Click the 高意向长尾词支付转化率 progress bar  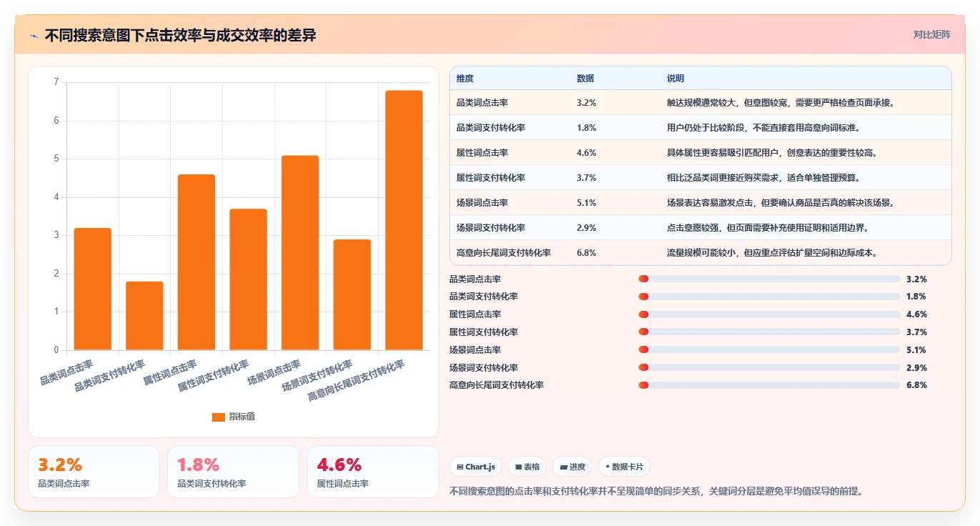[x=769, y=385]
